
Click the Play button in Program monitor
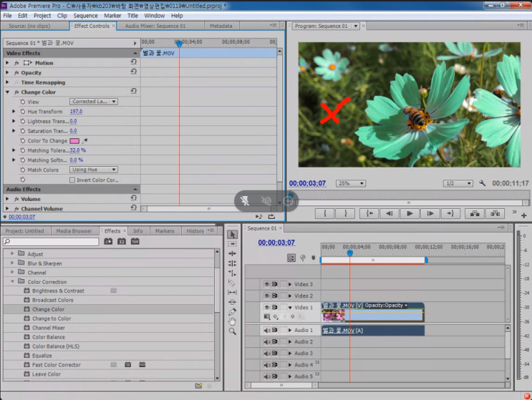pos(409,213)
